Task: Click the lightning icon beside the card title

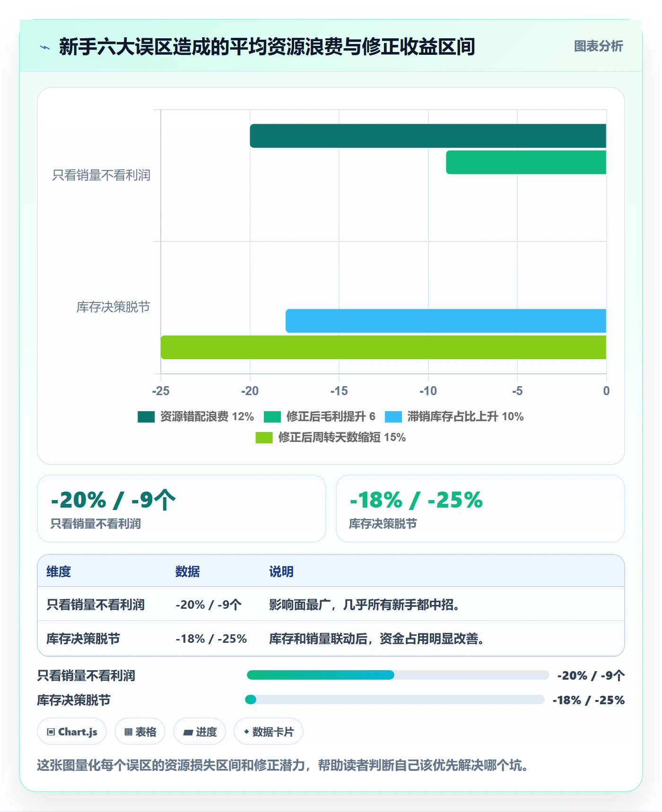Action: 45,47
